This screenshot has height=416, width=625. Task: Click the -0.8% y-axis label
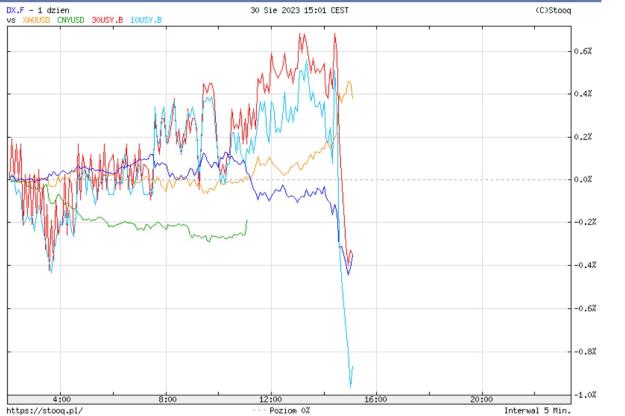pos(584,351)
